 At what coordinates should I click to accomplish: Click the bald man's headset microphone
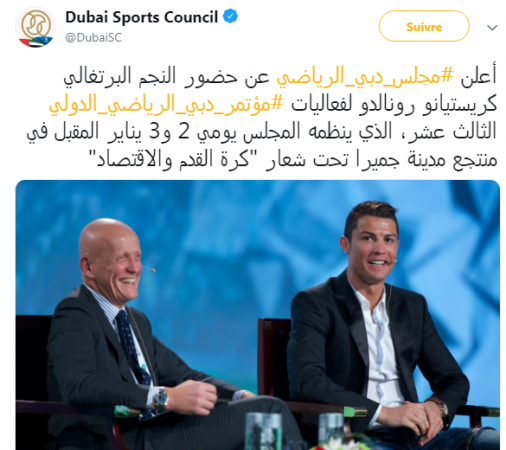coord(149,268)
